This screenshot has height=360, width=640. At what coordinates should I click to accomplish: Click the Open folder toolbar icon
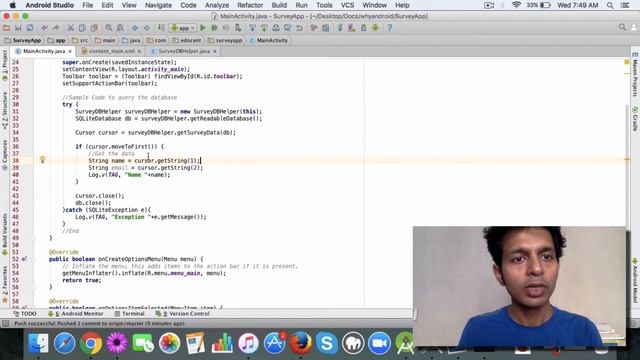click(7, 28)
